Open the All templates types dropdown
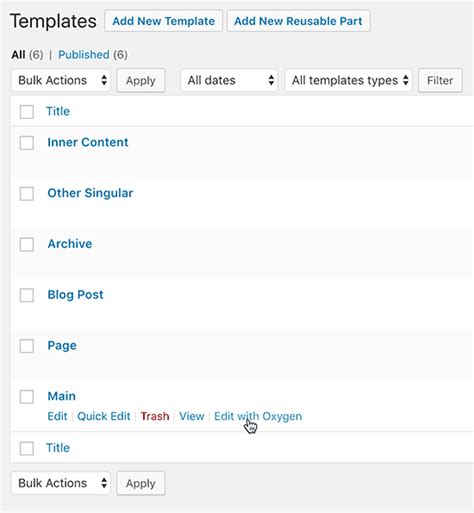The image size is (474, 513). point(349,80)
